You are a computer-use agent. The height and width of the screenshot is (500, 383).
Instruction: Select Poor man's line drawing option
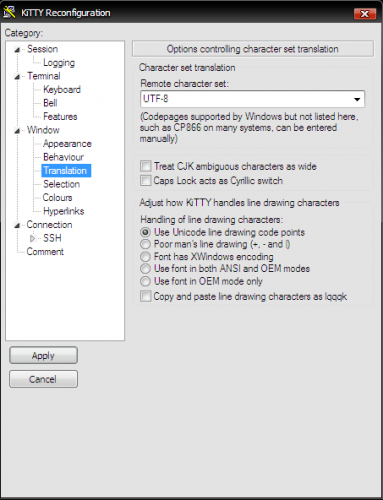point(145,244)
